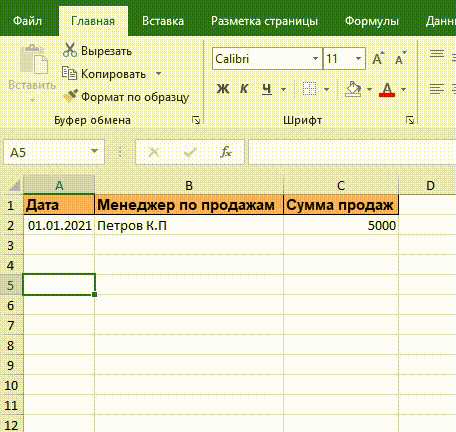Click the align left icon

(437, 89)
